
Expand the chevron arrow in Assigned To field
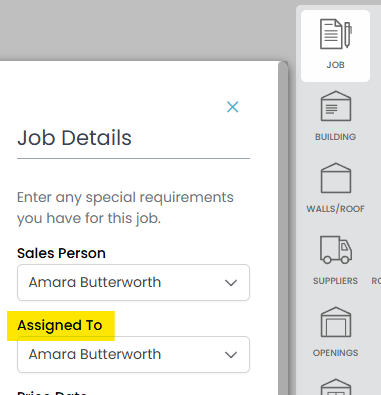tap(231, 355)
